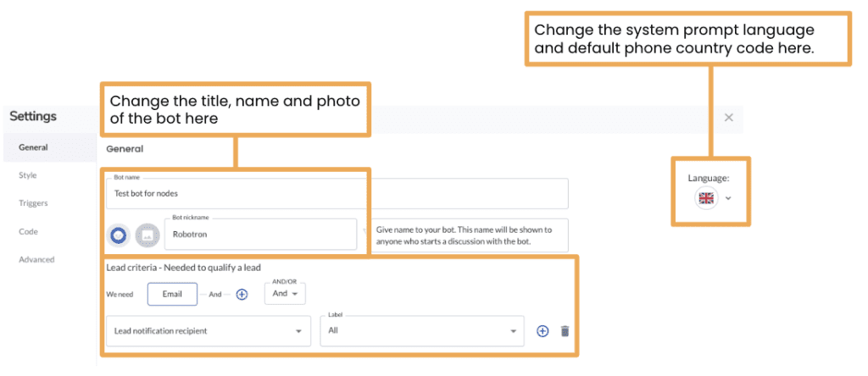Focus the Bot nickname input field
This screenshot has width=868, height=376.
261,235
